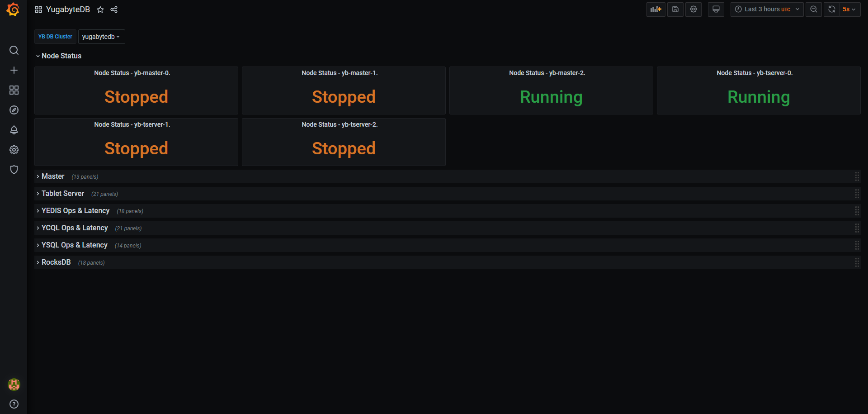Click the Node Status yb-master-2 panel title

547,73
